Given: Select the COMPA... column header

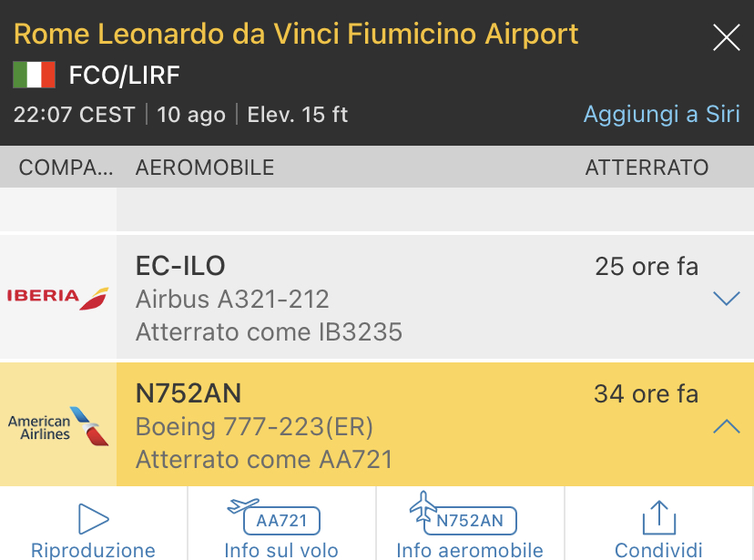Looking at the screenshot, I should tap(66, 168).
